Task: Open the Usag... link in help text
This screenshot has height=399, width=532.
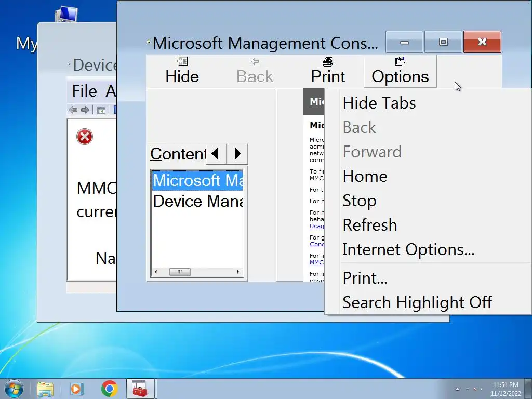Action: [317, 226]
